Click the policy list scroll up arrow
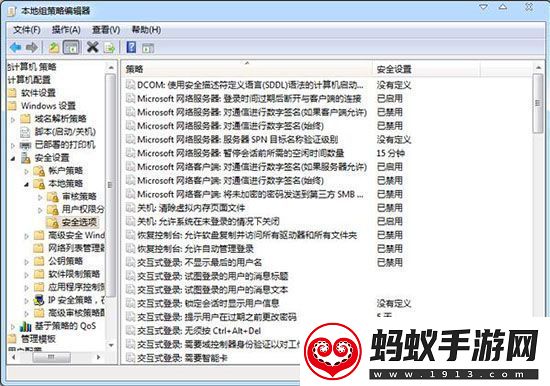 coord(538,67)
